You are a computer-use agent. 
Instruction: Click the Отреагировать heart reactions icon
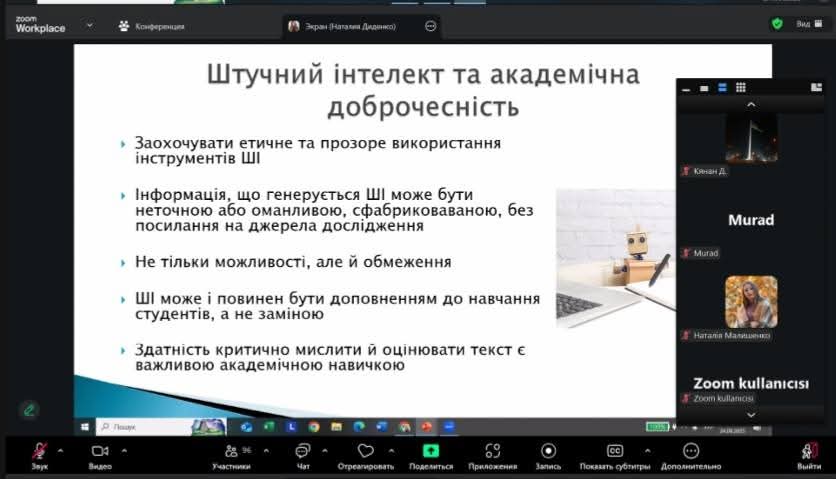click(x=365, y=452)
